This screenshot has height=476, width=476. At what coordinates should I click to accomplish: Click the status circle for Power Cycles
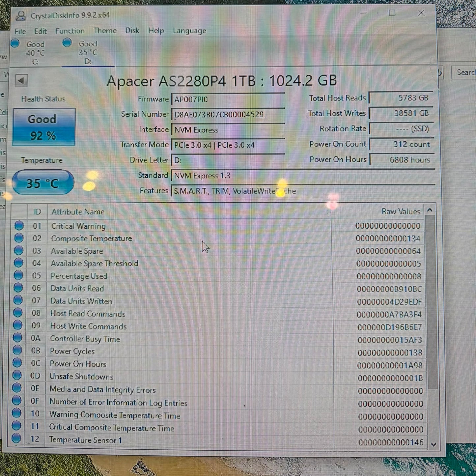click(x=17, y=350)
